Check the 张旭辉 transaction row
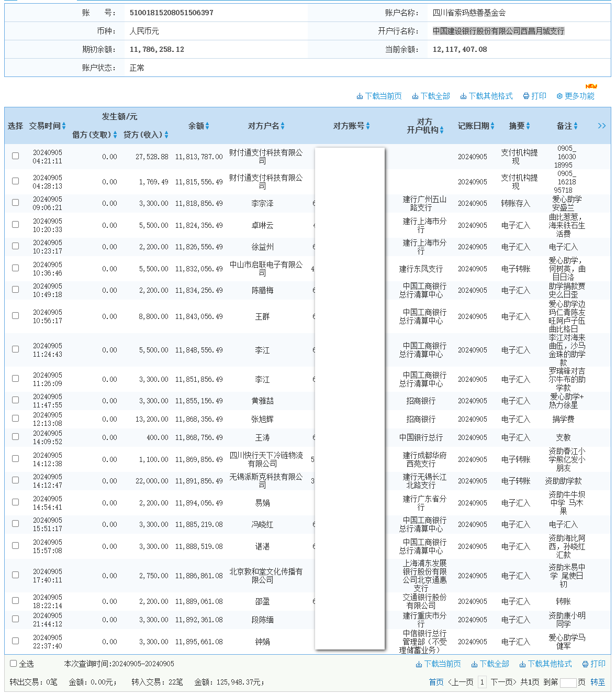The width and height of the screenshot is (616, 694). point(16,418)
